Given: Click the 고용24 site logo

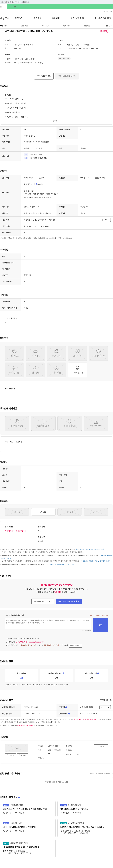Looking at the screenshot, I should 4,18.
